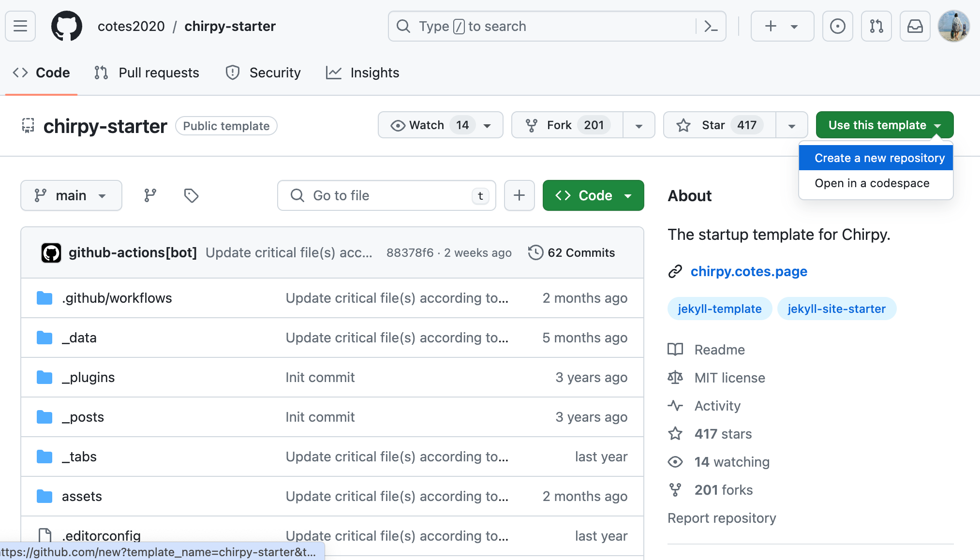This screenshot has width=980, height=560.
Task: Open the .editorconfig file
Action: point(101,536)
